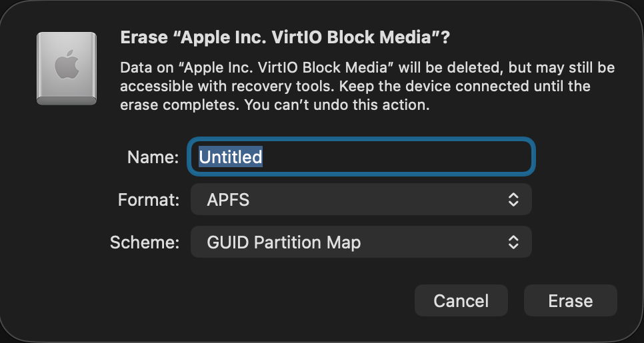The width and height of the screenshot is (644, 343).
Task: Click the APFS value text
Action: click(228, 199)
